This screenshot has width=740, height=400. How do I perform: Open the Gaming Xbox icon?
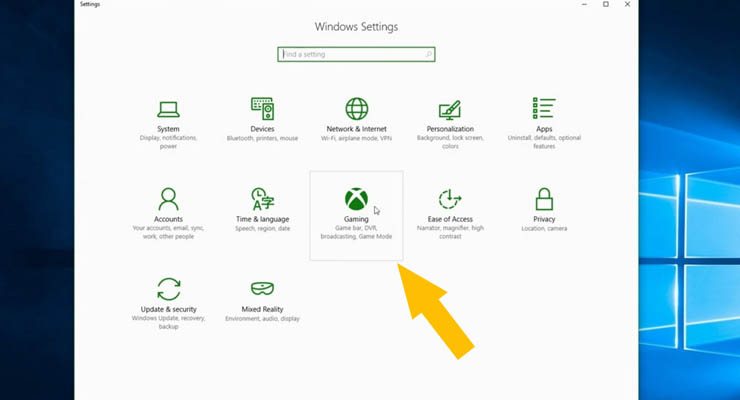[356, 199]
